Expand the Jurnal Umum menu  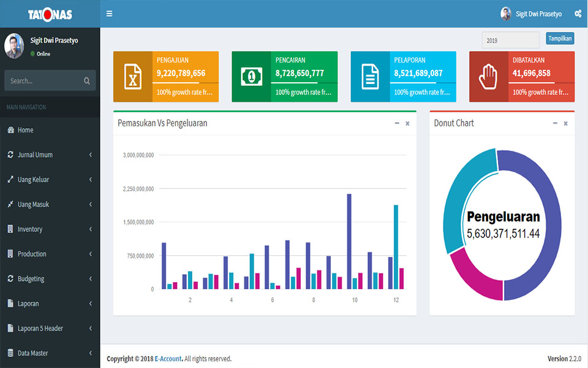50,155
